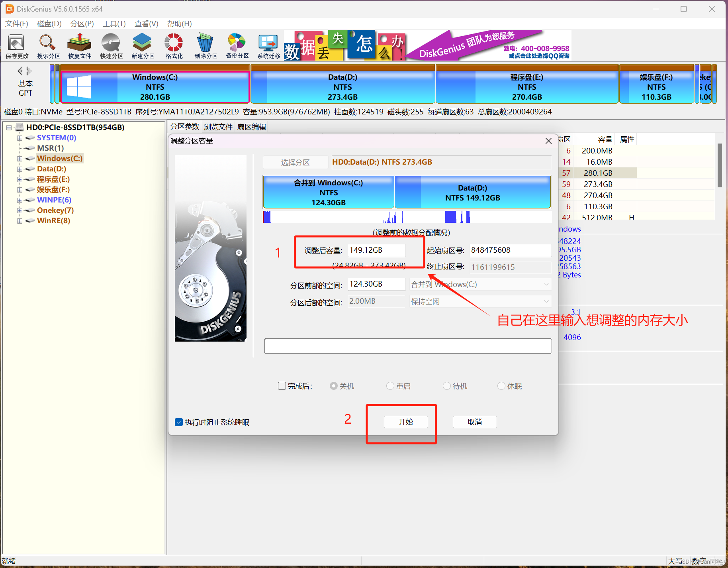Expand the Data(D:) tree node
The image size is (728, 568).
coord(20,169)
